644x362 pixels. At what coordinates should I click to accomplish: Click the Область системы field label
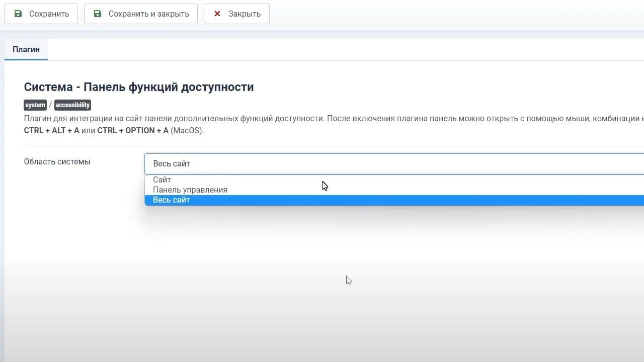[x=57, y=162]
